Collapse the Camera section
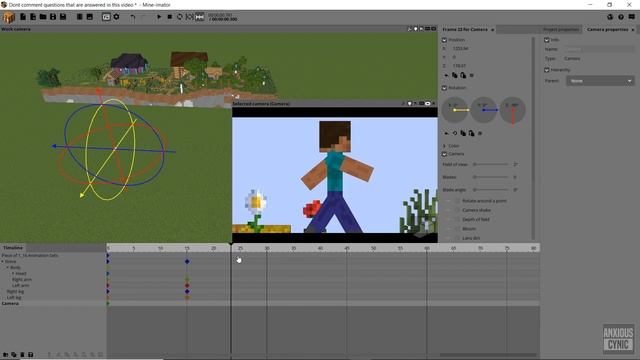This screenshot has width=640, height=360. (444, 154)
